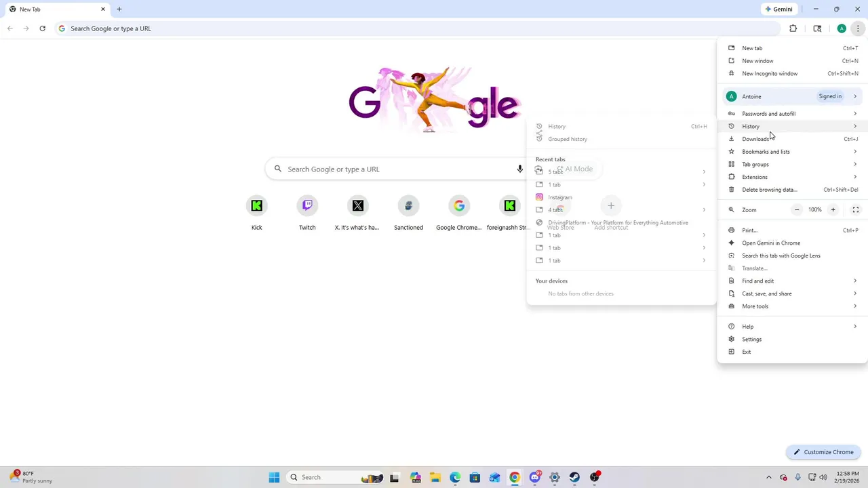Open the Sanctioned shortcut tile
The height and width of the screenshot is (488, 868).
408,213
